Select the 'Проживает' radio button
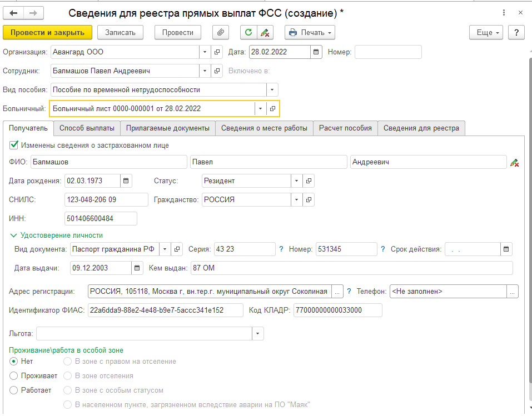Image resolution: width=532 pixels, height=416 pixels. pyautogui.click(x=14, y=376)
